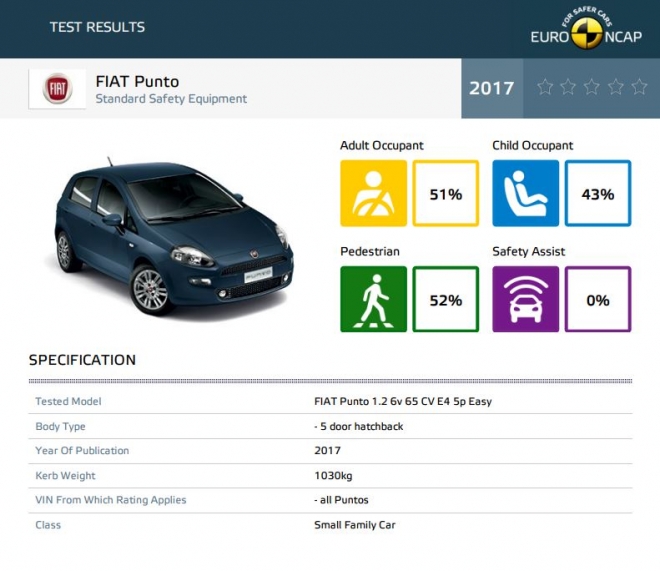Click the '- 5 door hatchback' value
Image resolution: width=660 pixels, height=571 pixels.
pos(359,426)
